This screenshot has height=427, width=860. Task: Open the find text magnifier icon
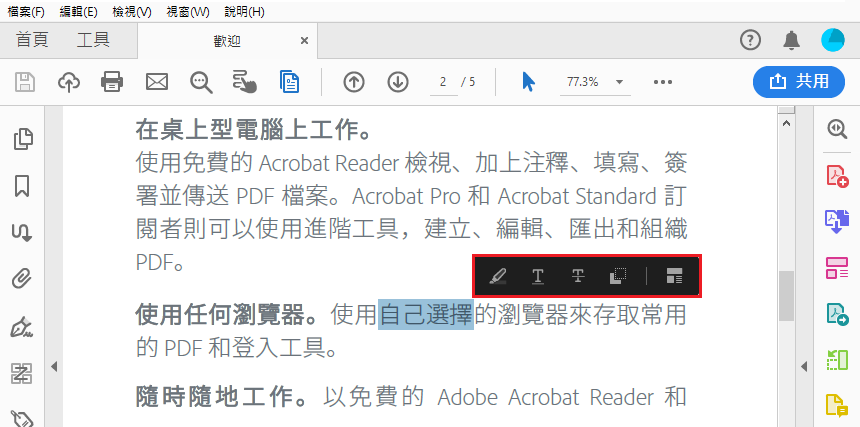tap(201, 82)
